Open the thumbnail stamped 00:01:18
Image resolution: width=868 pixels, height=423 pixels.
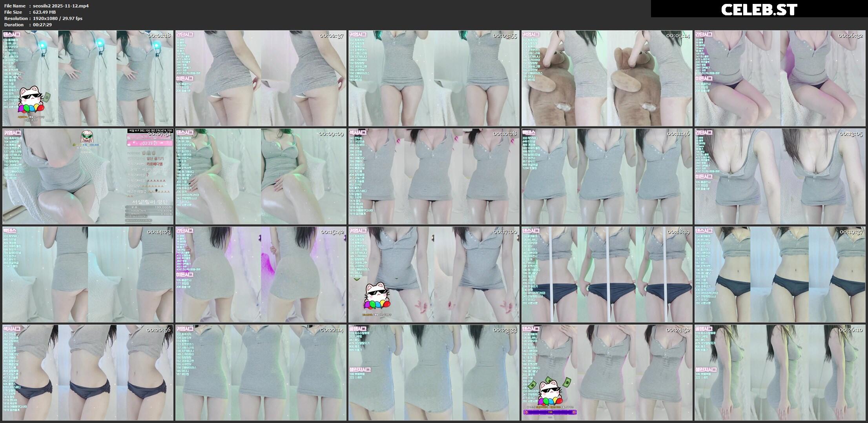coord(88,78)
